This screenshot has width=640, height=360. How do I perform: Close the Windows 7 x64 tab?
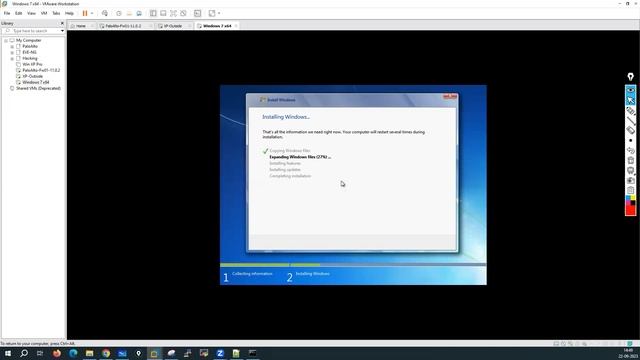(x=236, y=26)
